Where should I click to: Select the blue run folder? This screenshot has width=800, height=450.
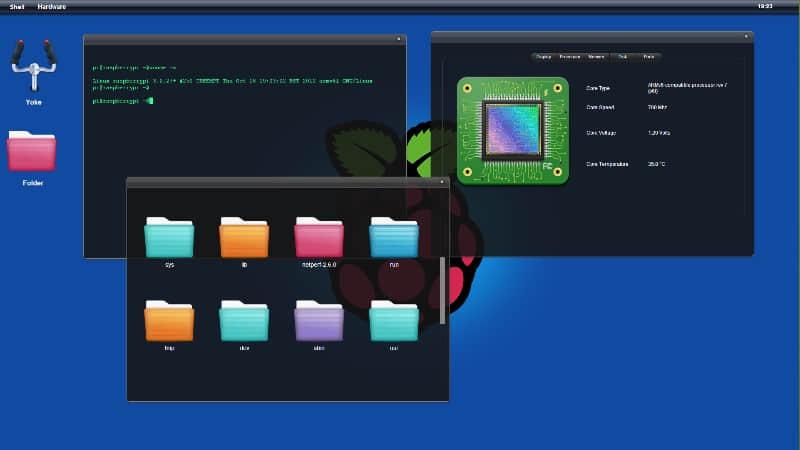pos(394,238)
